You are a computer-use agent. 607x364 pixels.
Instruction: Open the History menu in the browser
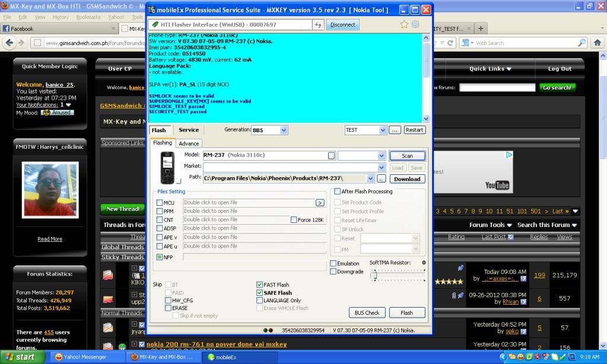coord(61,17)
